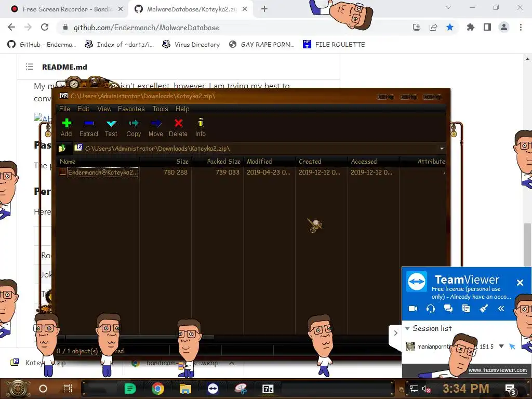
Task: Sort by Modified column header
Action: (269, 162)
